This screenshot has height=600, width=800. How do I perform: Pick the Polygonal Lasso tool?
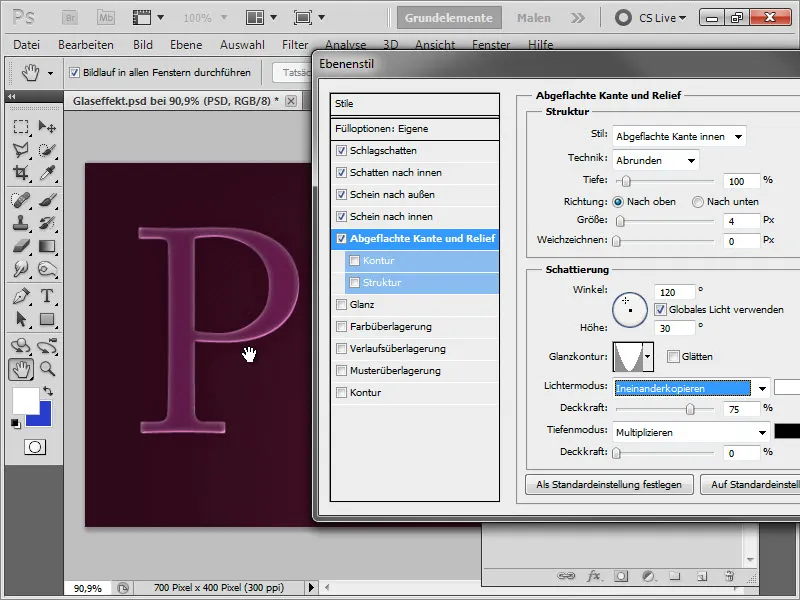21,149
